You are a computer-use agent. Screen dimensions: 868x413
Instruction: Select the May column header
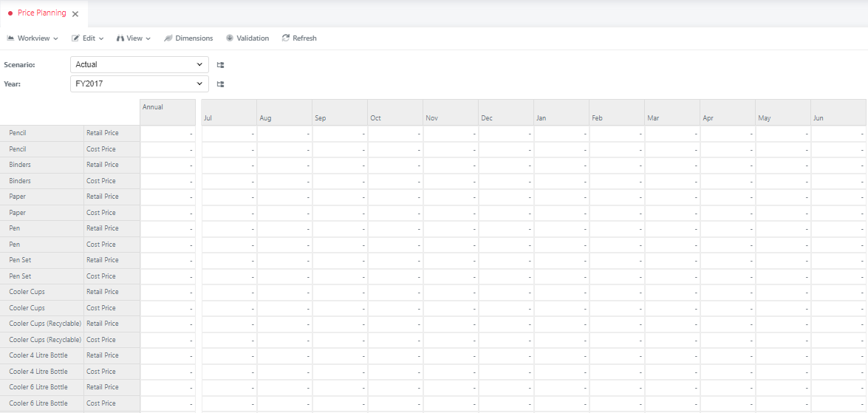tap(783, 112)
